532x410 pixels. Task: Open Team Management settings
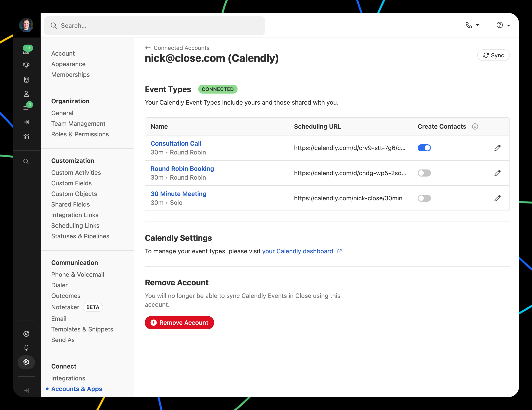click(78, 124)
